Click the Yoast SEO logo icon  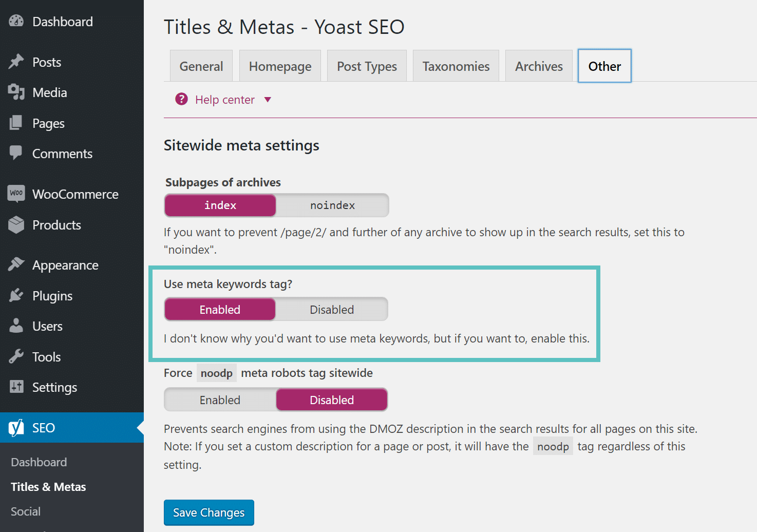tap(16, 427)
